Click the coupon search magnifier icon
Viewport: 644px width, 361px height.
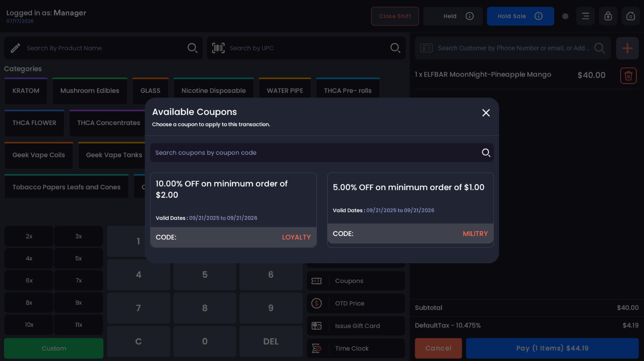[x=486, y=152]
